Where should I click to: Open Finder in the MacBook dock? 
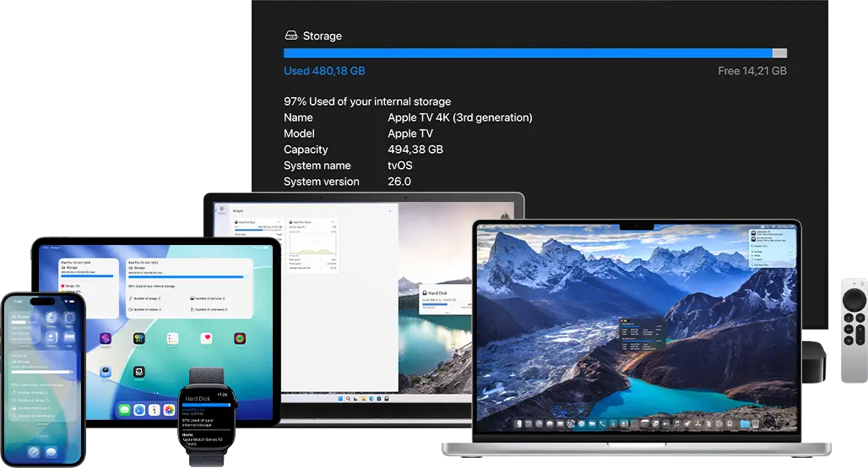tap(518, 424)
